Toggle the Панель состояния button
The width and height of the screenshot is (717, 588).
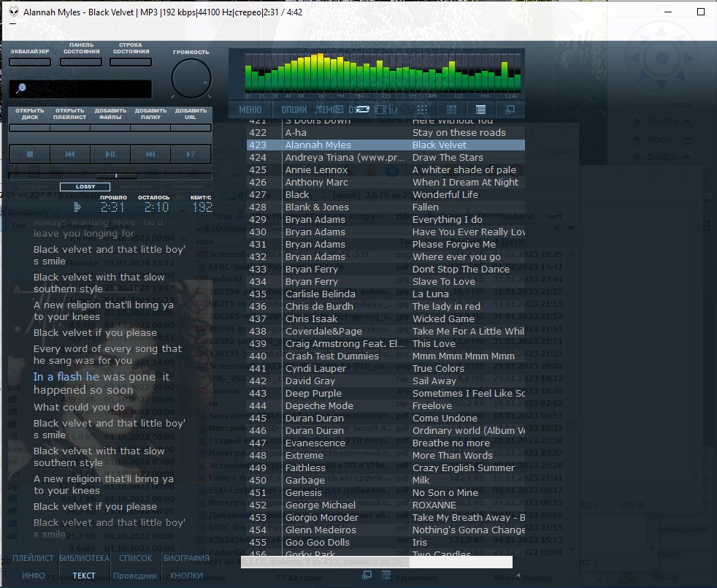coord(81,62)
